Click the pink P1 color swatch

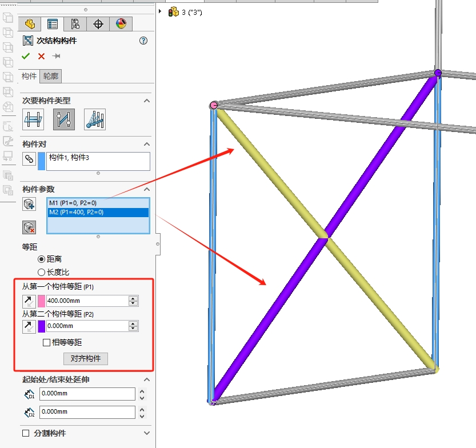[x=41, y=301]
